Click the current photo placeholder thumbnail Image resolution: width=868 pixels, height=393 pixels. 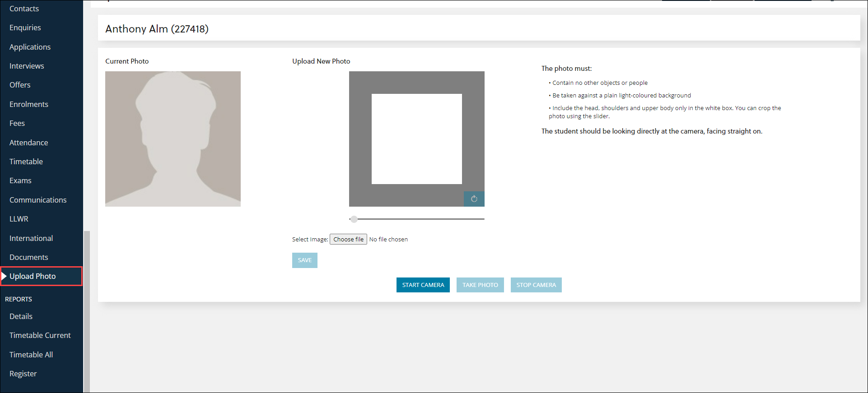(x=173, y=139)
